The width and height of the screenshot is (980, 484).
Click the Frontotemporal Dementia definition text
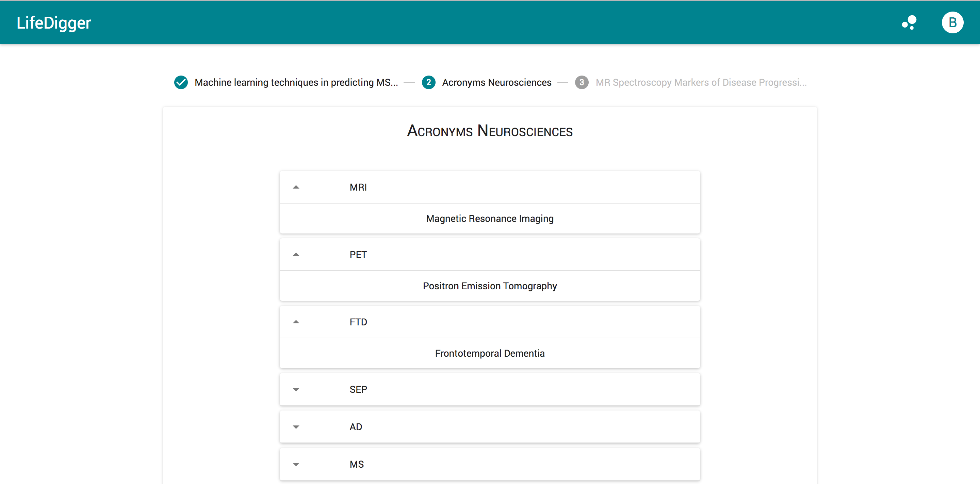point(490,353)
